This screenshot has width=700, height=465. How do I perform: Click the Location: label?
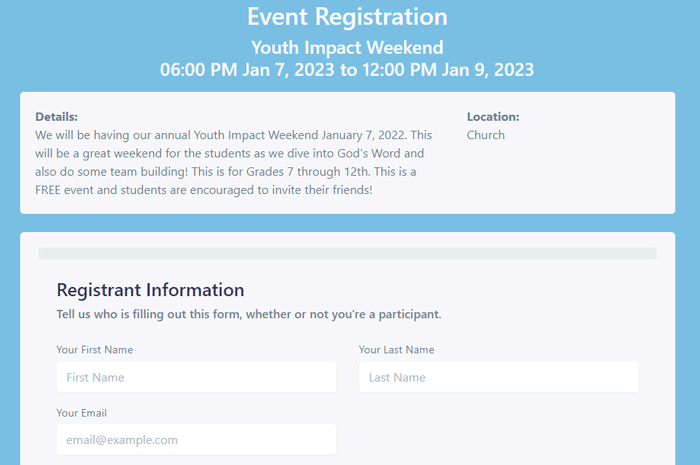click(x=493, y=117)
